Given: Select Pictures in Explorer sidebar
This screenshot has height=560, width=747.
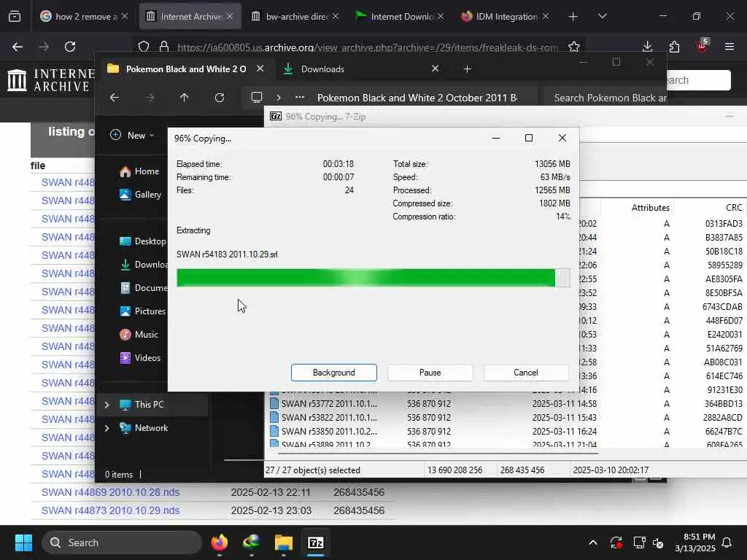Looking at the screenshot, I should (142, 311).
